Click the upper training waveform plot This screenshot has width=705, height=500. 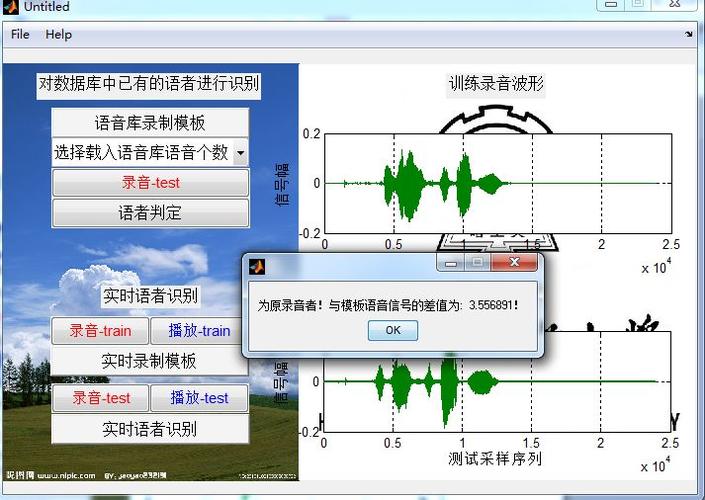pyautogui.click(x=498, y=183)
